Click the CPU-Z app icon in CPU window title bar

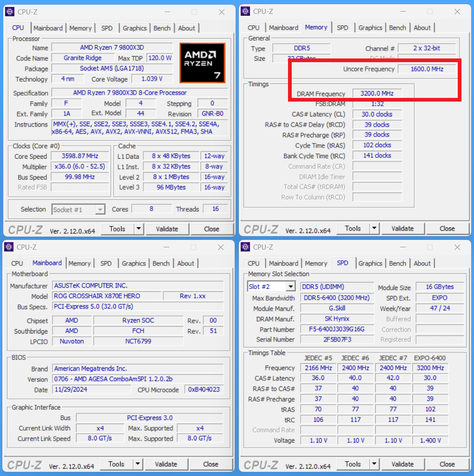pos(10,12)
